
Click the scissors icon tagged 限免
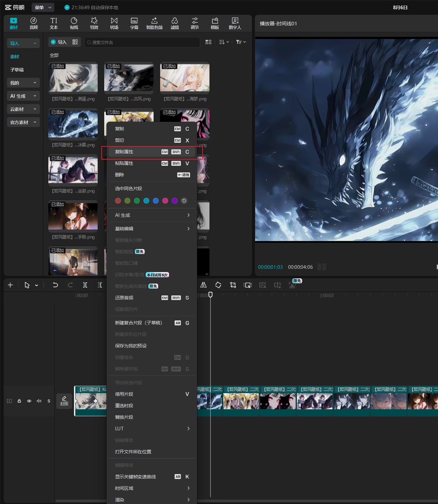(292, 286)
